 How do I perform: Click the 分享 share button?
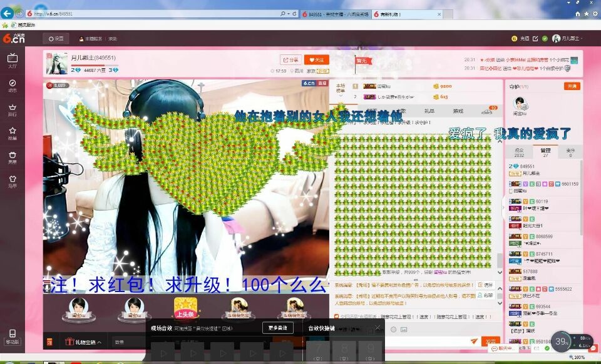point(291,59)
